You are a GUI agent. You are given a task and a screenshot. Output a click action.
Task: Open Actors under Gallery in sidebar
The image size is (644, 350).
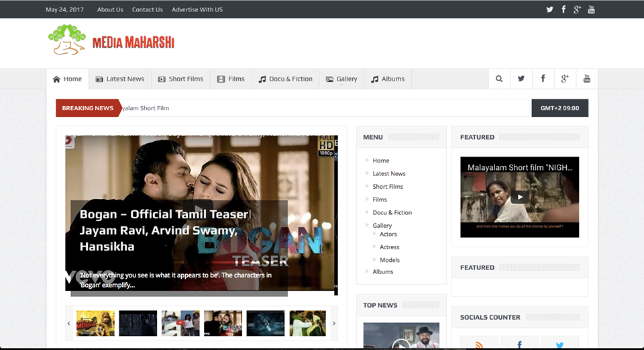(388, 234)
